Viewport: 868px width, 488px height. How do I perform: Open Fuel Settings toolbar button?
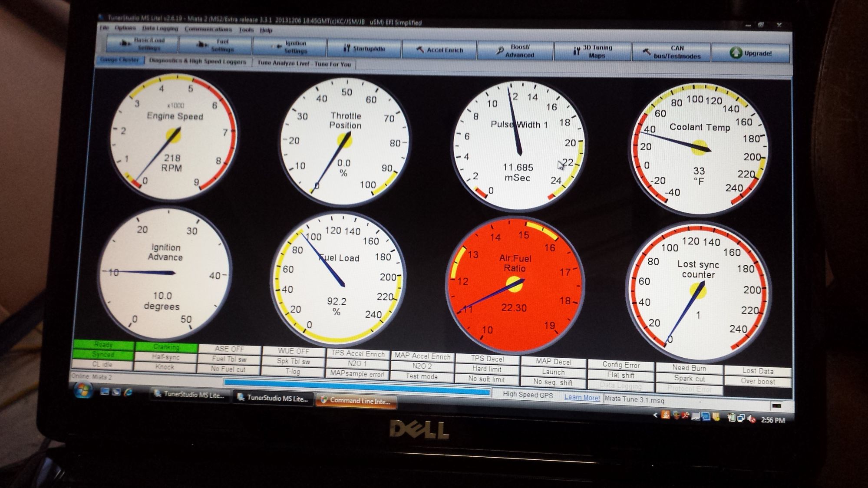coord(215,45)
